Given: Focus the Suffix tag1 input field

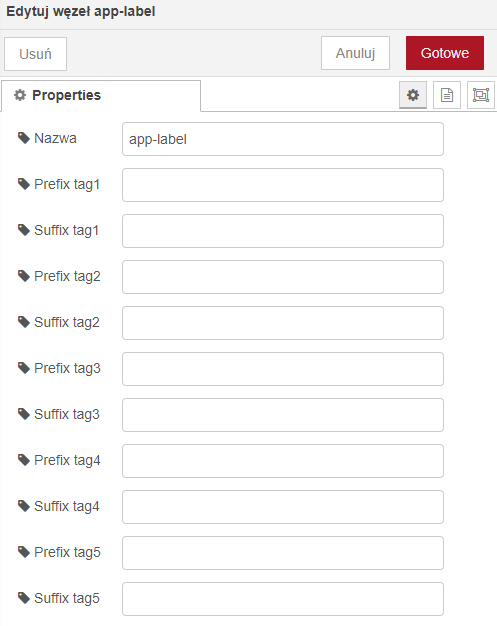Looking at the screenshot, I should 283,231.
